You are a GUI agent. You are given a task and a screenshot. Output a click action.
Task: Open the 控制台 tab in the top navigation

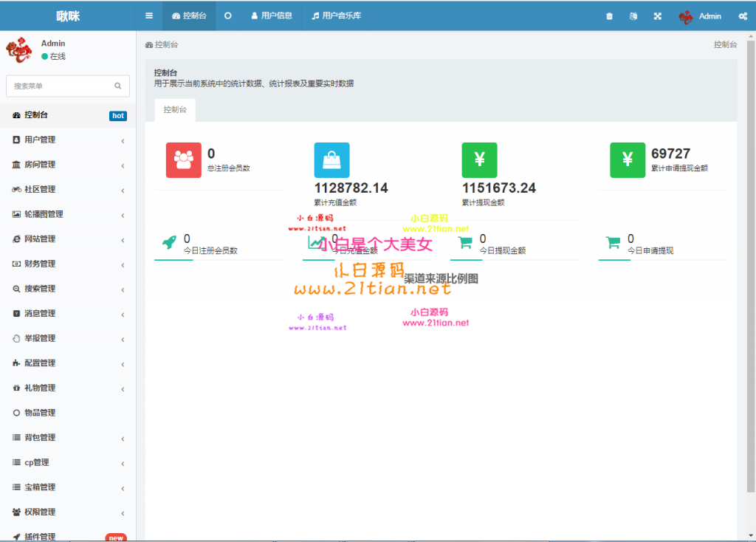point(189,16)
